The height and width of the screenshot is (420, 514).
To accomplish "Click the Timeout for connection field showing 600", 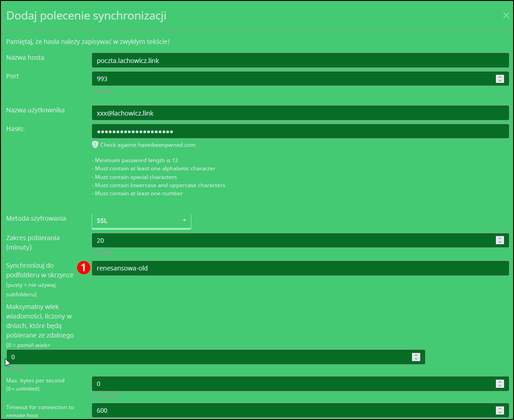I will 290,410.
